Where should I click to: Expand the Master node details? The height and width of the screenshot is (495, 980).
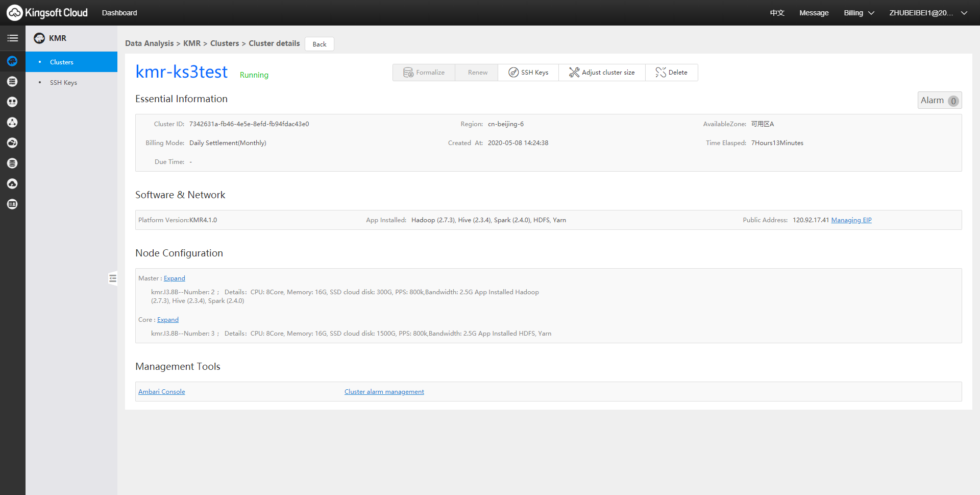[x=175, y=278]
